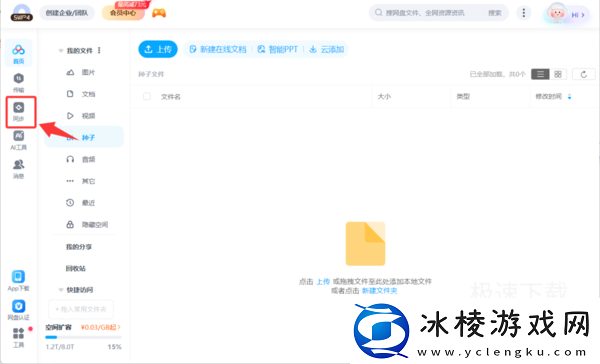
Task: Select the 其它 category
Action: (x=84, y=181)
